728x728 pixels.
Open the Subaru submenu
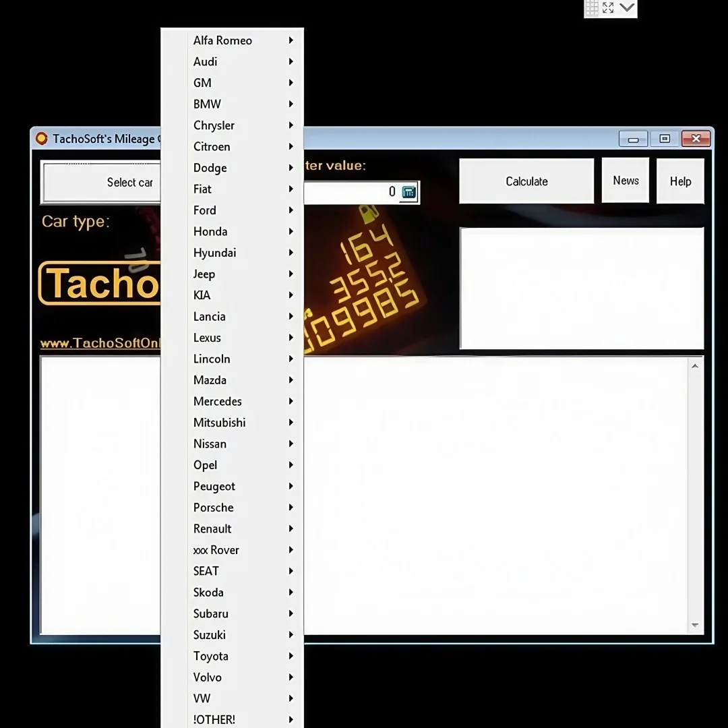click(232, 614)
